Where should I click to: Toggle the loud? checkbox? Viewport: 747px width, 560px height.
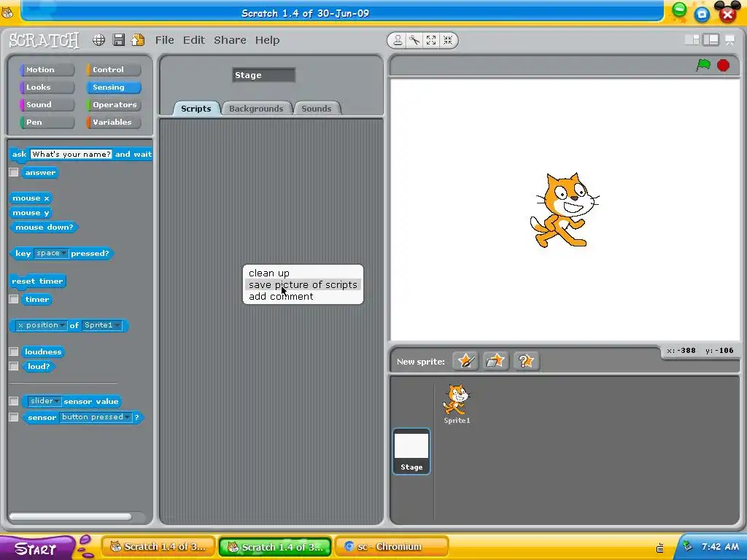tap(14, 366)
